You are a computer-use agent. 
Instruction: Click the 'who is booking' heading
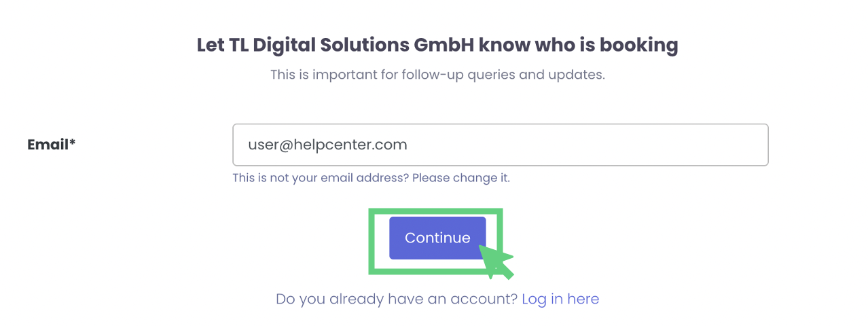[437, 46]
